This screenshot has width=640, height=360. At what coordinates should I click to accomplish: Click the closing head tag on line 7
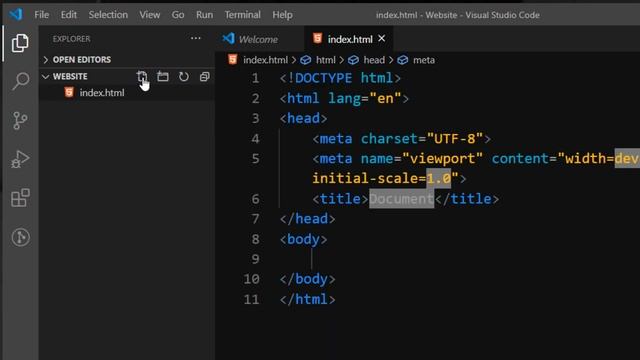pos(307,219)
